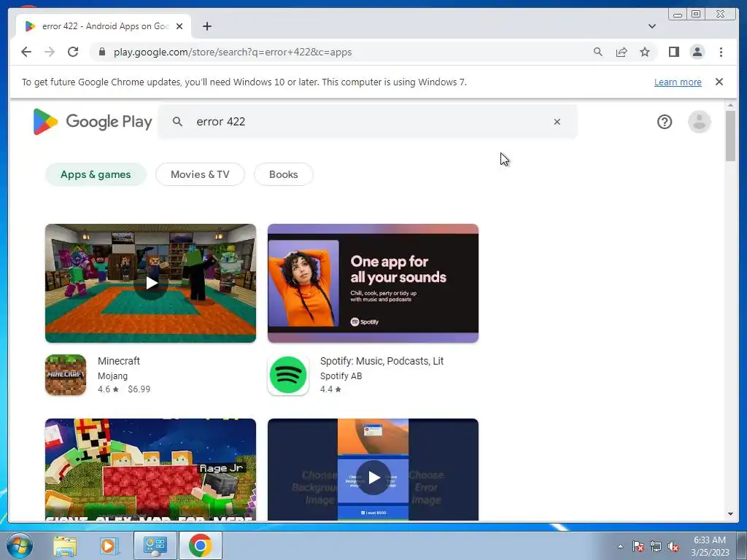Open the Action Center flag icon
Image resolution: width=747 pixels, height=560 pixels.
pyautogui.click(x=638, y=546)
